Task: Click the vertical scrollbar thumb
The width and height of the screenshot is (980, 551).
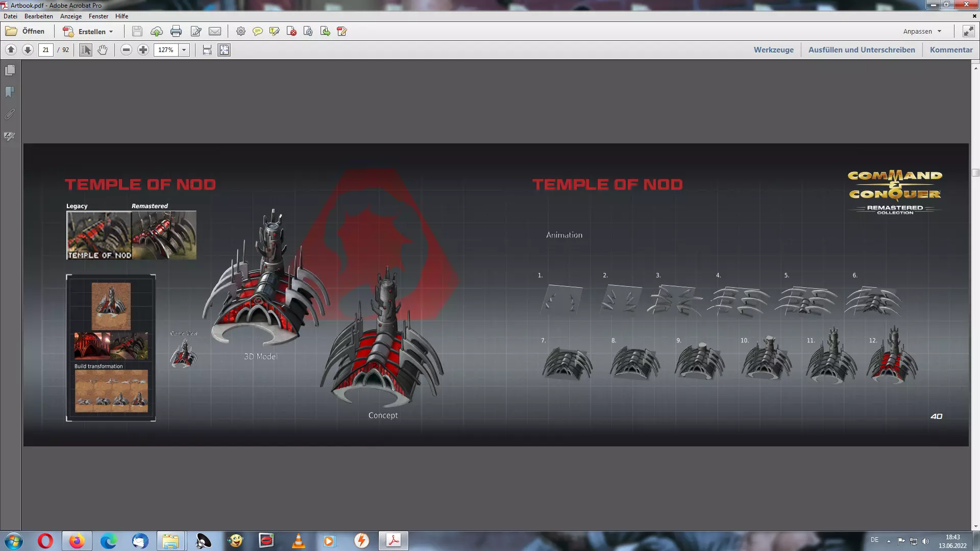Action: coord(975,172)
